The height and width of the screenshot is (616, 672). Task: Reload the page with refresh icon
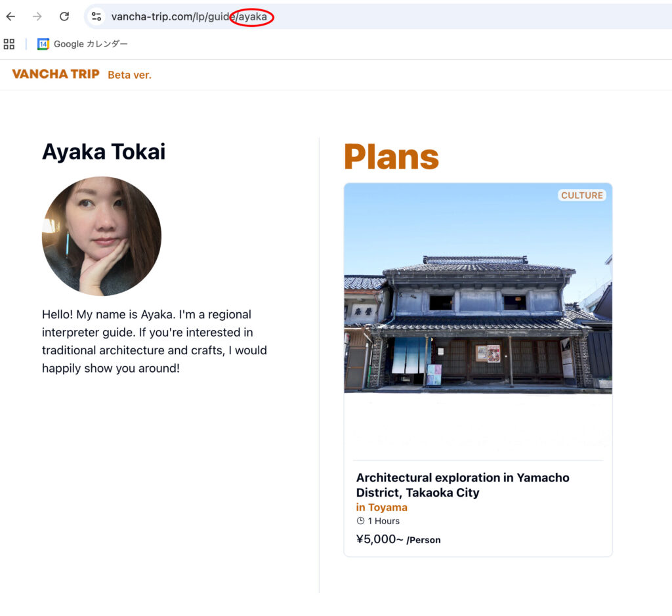point(64,16)
